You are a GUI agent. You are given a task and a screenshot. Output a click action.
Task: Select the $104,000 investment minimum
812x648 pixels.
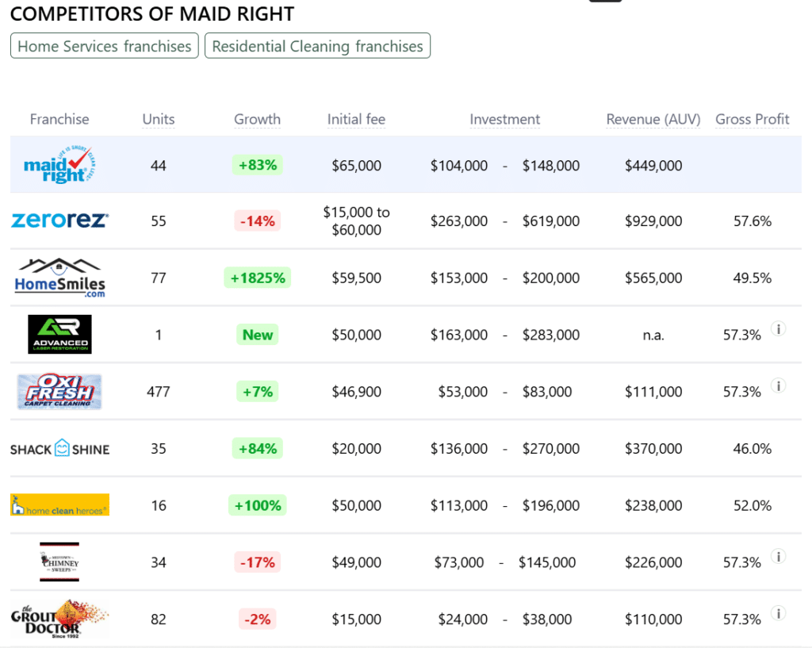459,166
